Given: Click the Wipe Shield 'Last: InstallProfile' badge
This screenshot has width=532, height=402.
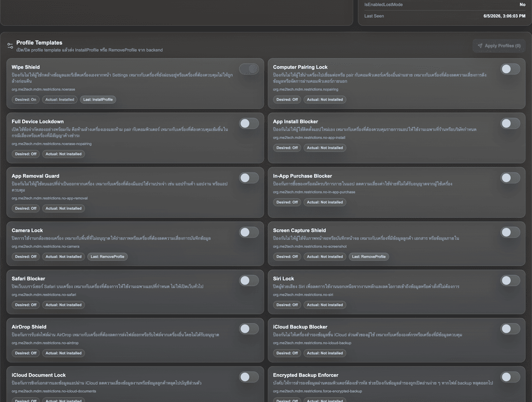Looking at the screenshot, I should (x=98, y=100).
